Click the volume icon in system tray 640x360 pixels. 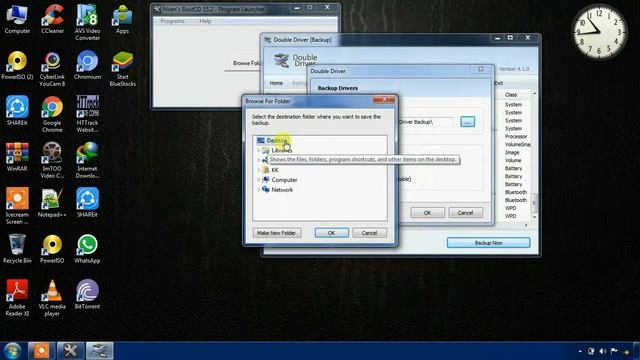click(x=603, y=351)
